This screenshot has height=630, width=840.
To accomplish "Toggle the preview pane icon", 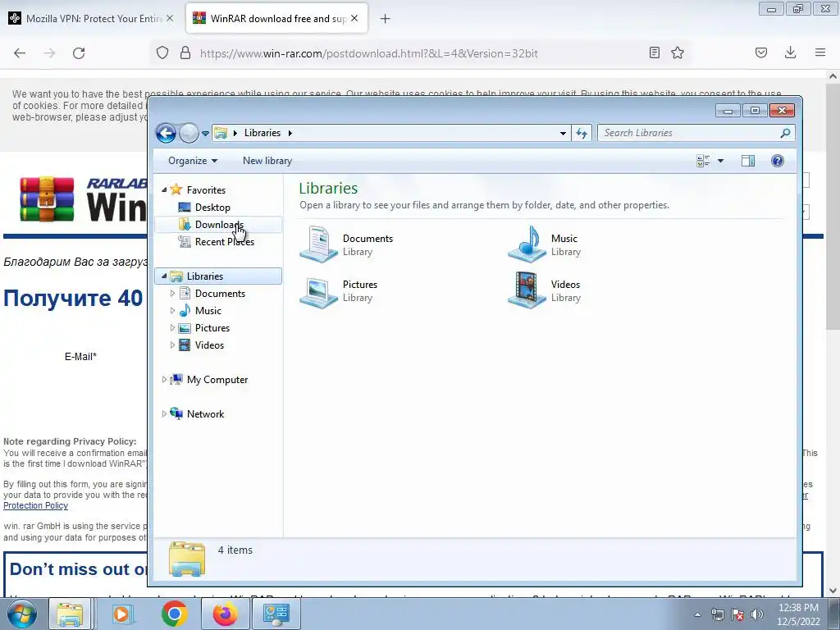I will coord(748,161).
